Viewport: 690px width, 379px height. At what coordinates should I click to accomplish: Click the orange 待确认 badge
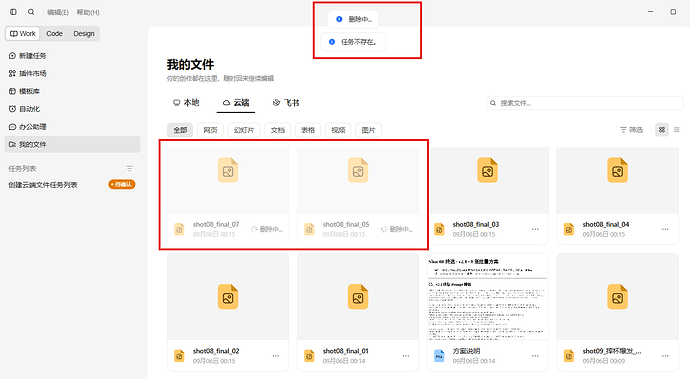[x=121, y=184]
